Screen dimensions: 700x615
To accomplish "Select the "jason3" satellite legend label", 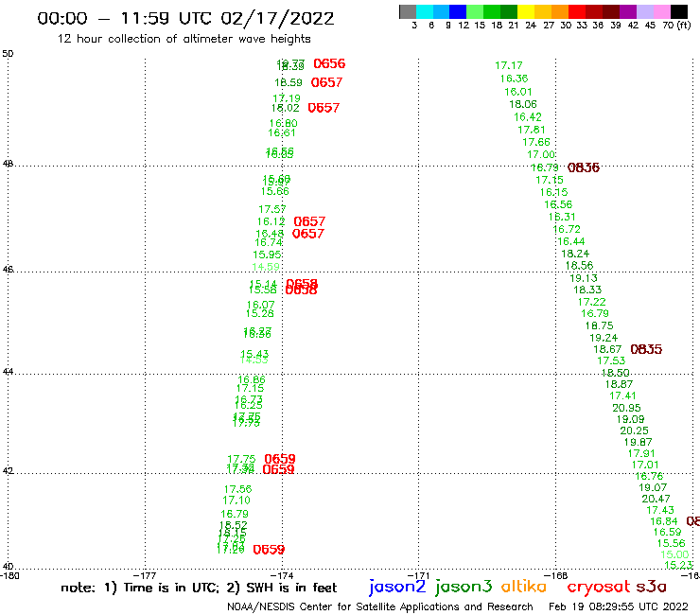I will (x=464, y=587).
